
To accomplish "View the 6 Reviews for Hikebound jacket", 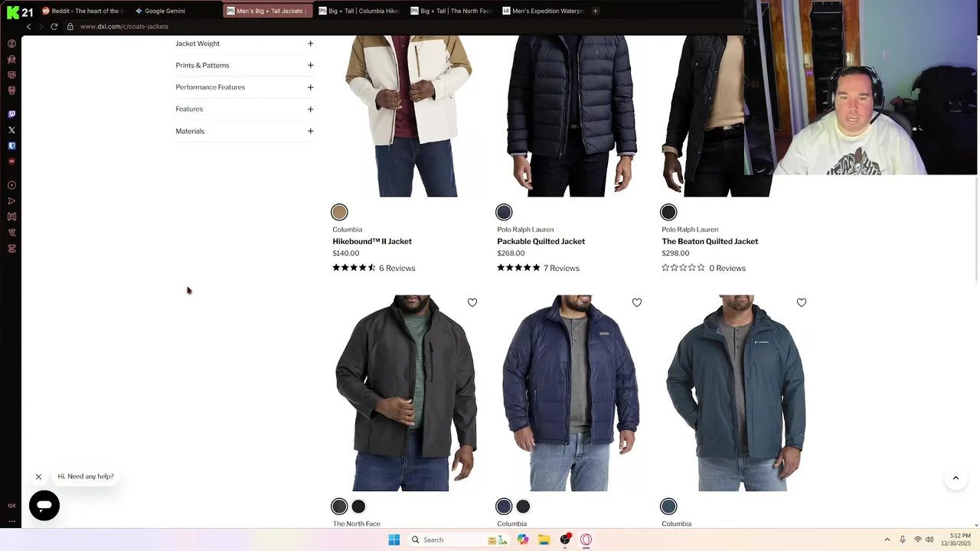I will [397, 268].
